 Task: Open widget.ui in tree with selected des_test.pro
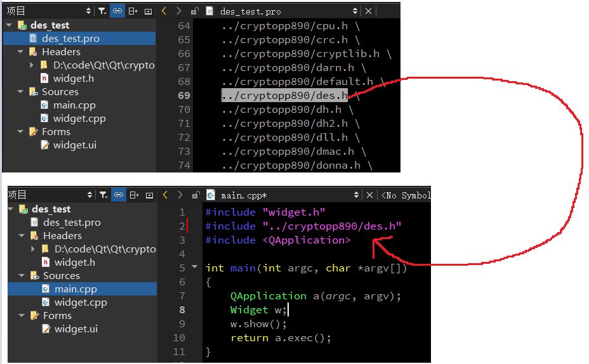pos(74,145)
